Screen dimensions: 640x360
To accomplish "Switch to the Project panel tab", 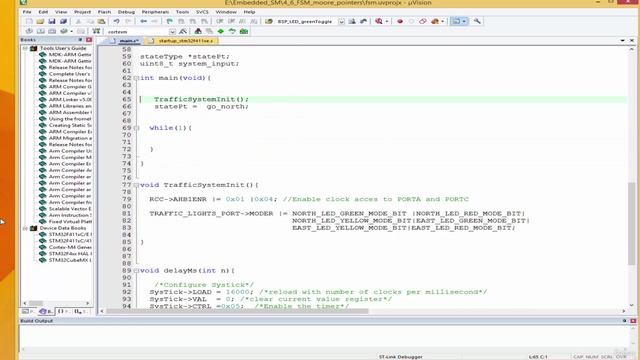I will point(28,311).
